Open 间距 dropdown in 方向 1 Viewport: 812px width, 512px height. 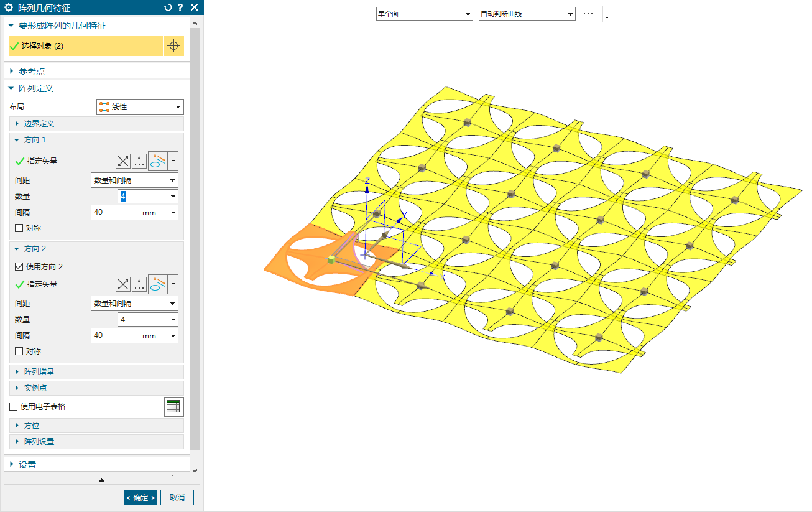pos(134,180)
